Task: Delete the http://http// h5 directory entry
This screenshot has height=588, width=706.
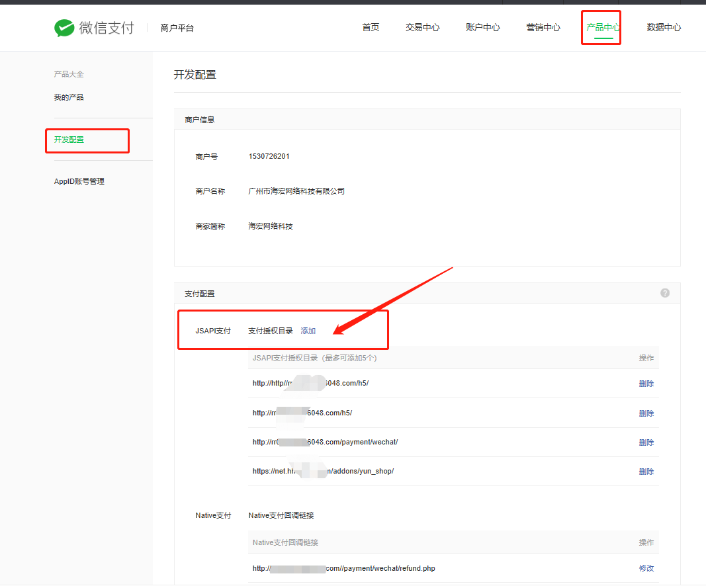Action: pos(646,384)
